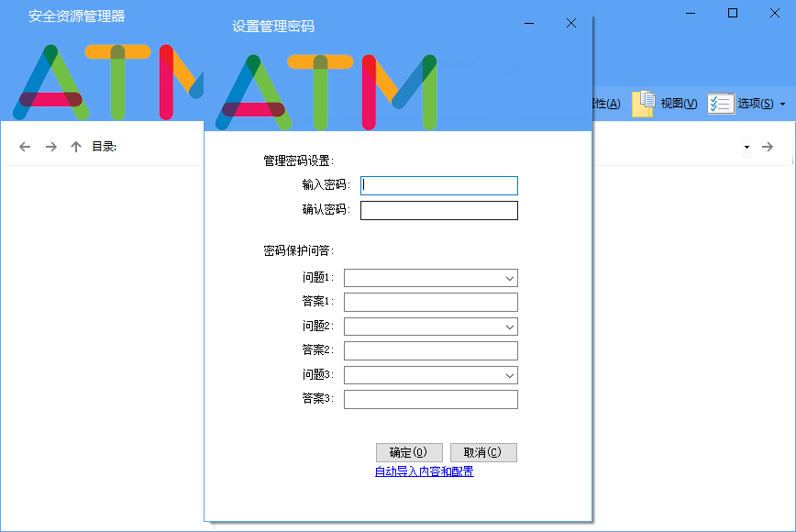Close the 设置管理密码 dialog
The image size is (796, 532).
click(571, 24)
